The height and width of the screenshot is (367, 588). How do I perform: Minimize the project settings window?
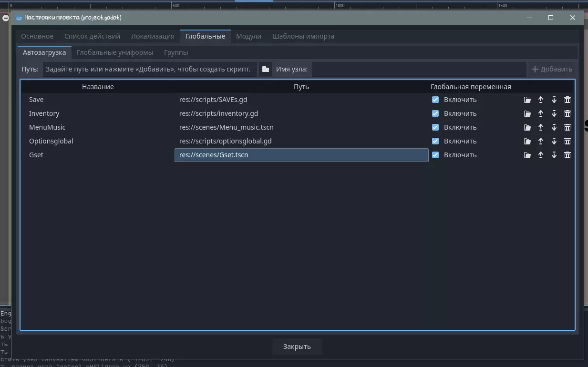point(529,18)
